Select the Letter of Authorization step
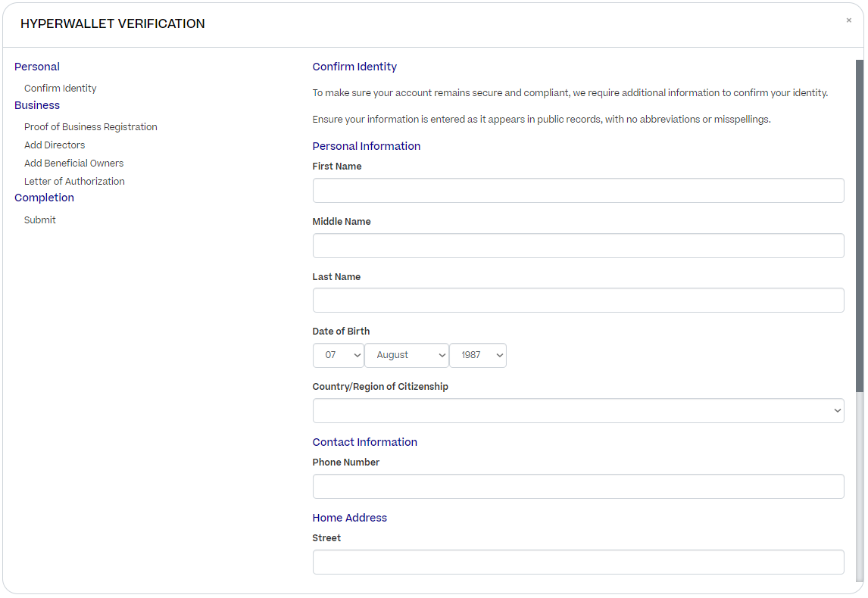 pos(74,182)
